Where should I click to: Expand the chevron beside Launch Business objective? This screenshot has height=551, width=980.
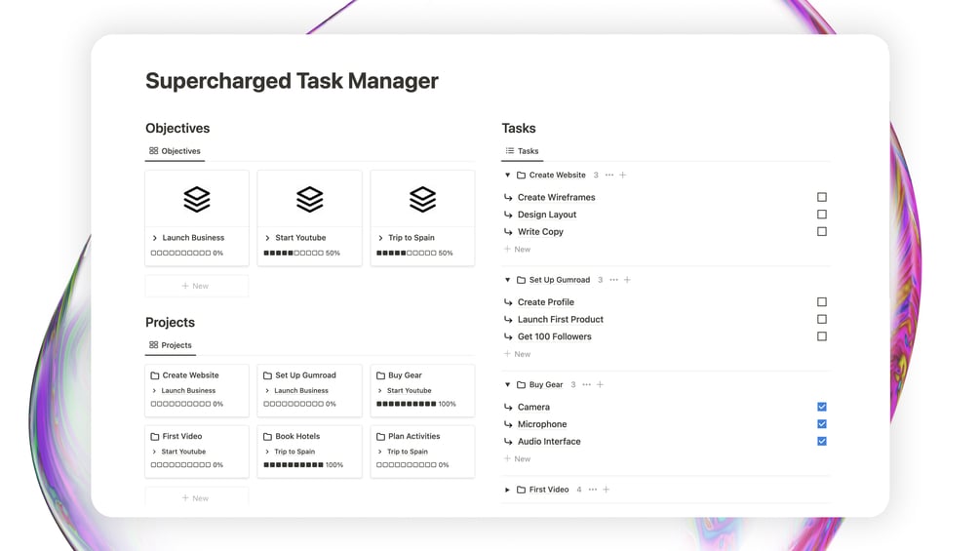coord(155,238)
